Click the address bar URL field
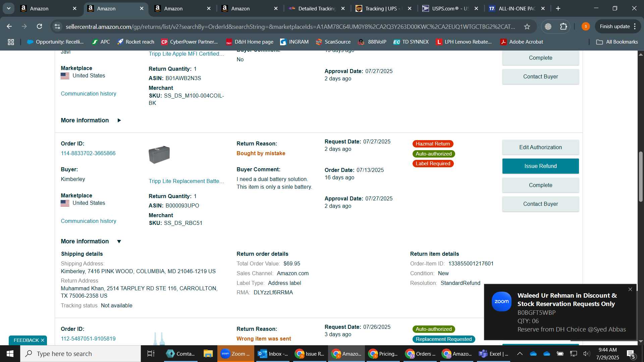Screen dimensions: 644x362 point(290,26)
